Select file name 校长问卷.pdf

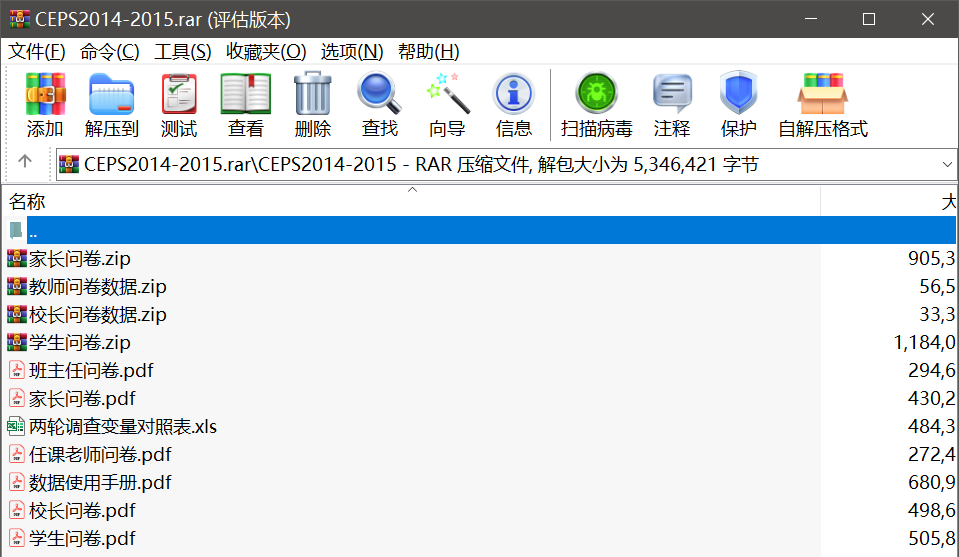[82, 511]
